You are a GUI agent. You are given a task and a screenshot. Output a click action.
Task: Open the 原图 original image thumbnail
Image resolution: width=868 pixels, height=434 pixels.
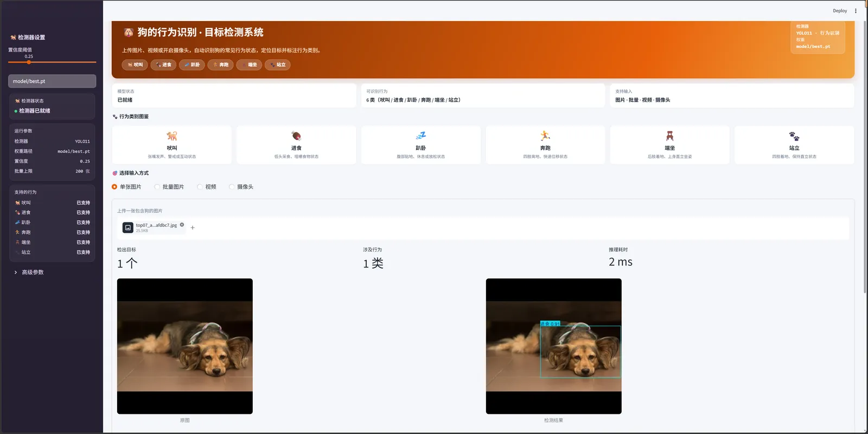185,346
